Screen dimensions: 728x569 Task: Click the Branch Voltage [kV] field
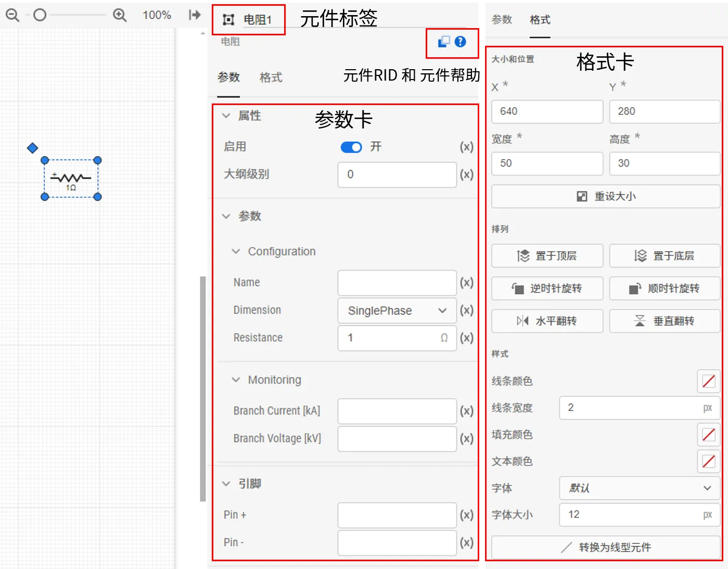(x=397, y=439)
